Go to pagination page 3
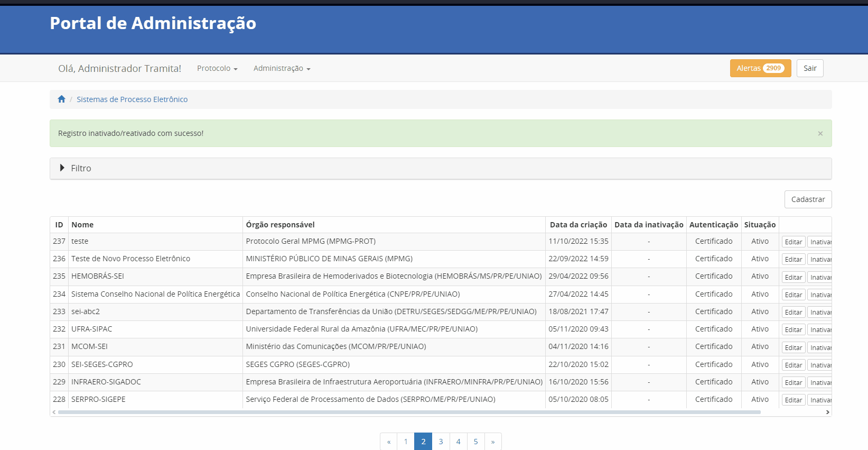868x450 pixels. point(441,442)
